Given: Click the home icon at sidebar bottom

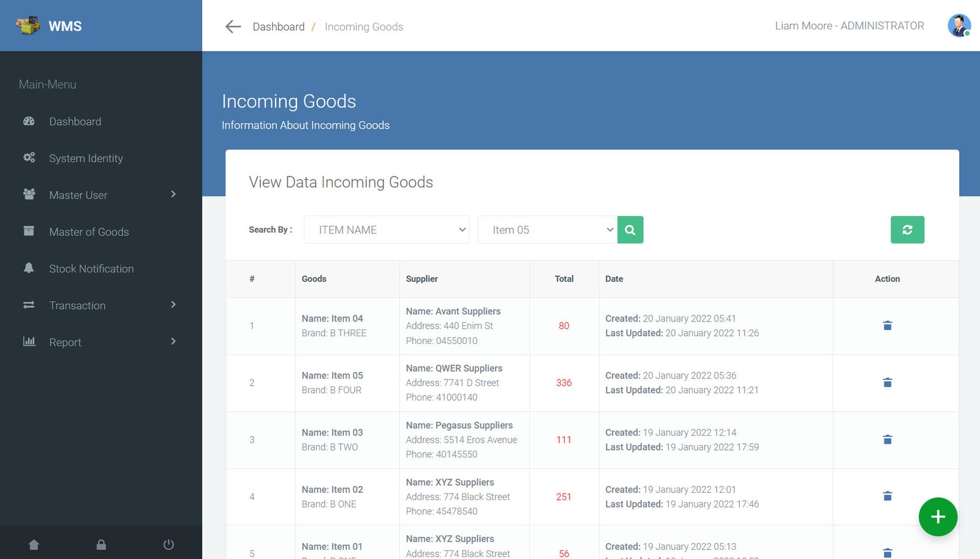Looking at the screenshot, I should pos(34,544).
